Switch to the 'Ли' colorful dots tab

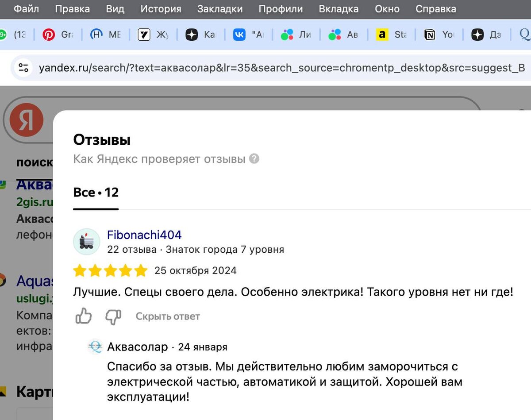[296, 35]
